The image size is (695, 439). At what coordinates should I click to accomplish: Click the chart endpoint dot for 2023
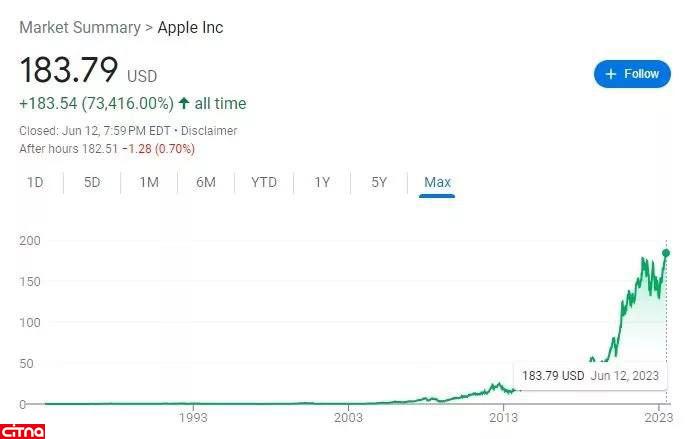pyautogui.click(x=666, y=253)
